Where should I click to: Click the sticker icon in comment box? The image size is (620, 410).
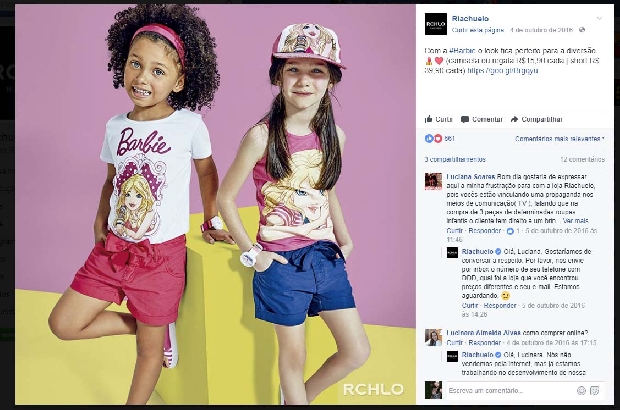pyautogui.click(x=594, y=391)
